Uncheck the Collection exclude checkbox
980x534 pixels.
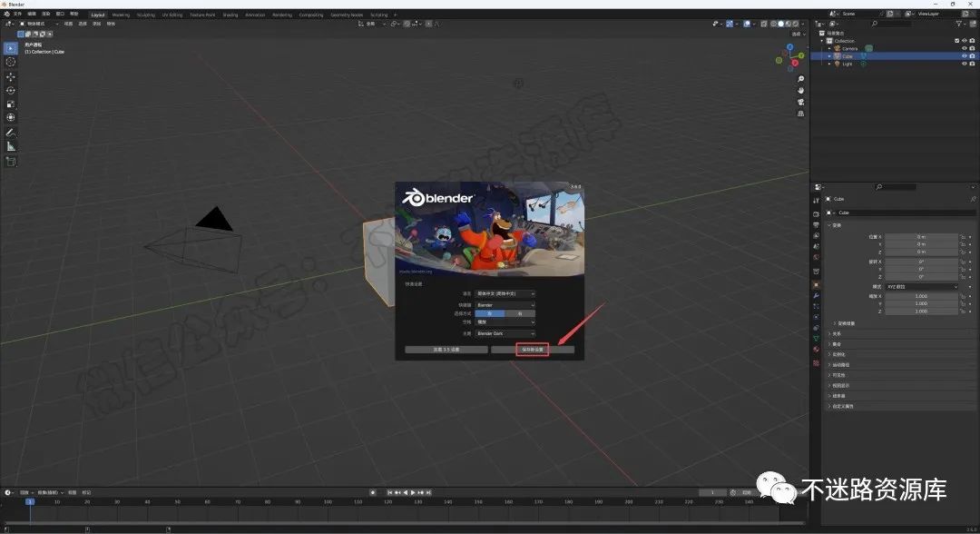coord(957,41)
